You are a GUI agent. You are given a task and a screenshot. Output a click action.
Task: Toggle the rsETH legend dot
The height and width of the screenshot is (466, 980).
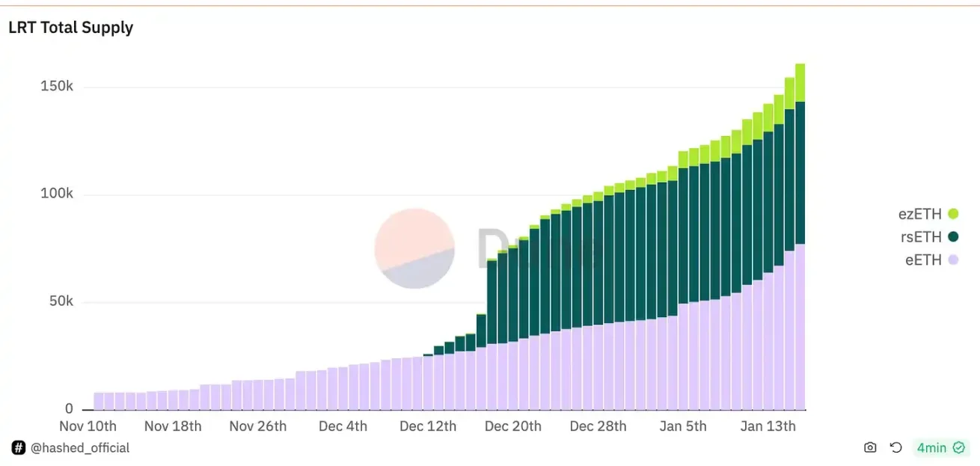[x=952, y=237]
